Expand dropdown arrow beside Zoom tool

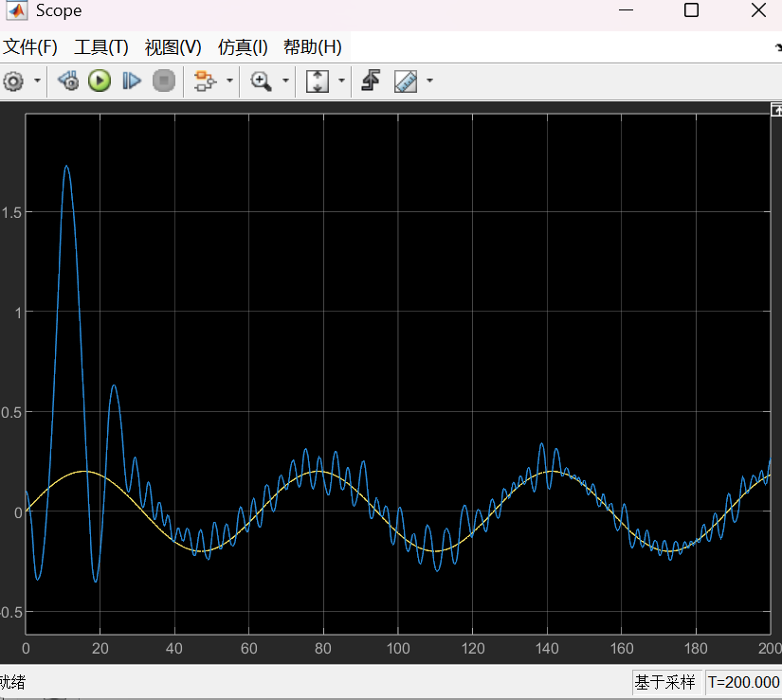pyautogui.click(x=284, y=81)
